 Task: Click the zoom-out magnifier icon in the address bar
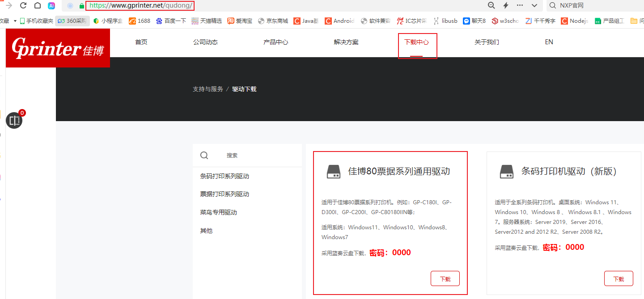tap(491, 5)
